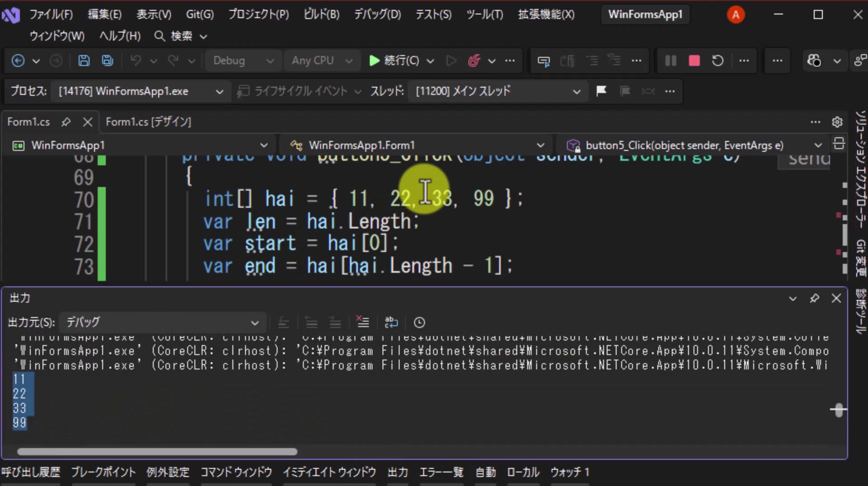Viewport: 868px width, 486px height.
Task: Open editor settings gear icon
Action: (x=837, y=122)
